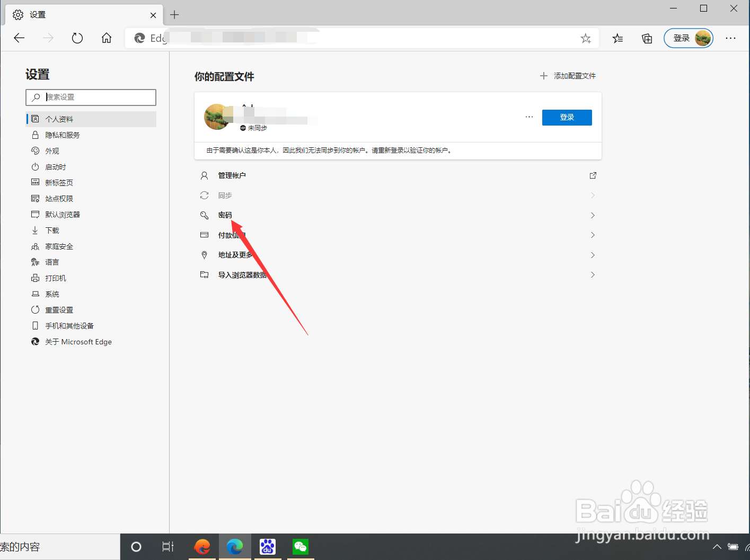Select 外观 in the settings sidebar
This screenshot has width=750, height=560.
point(51,150)
